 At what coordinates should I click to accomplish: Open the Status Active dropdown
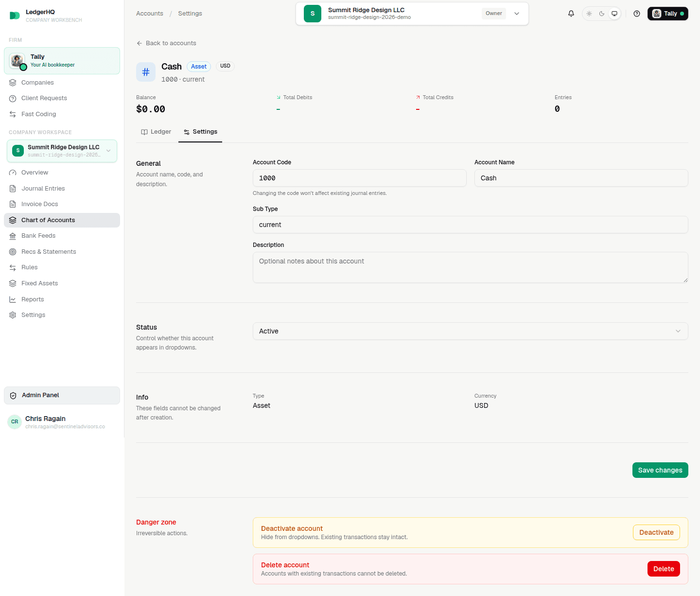click(x=471, y=331)
